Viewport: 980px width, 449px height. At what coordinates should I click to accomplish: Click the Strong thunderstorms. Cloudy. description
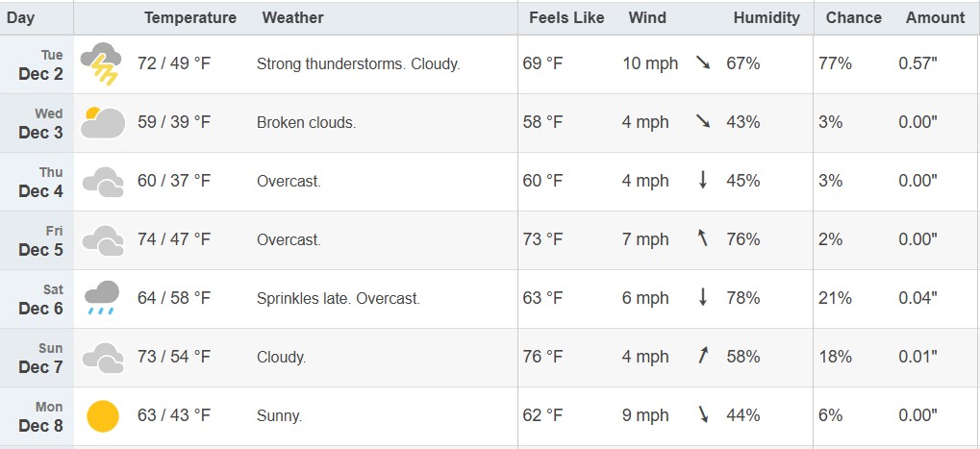point(358,63)
